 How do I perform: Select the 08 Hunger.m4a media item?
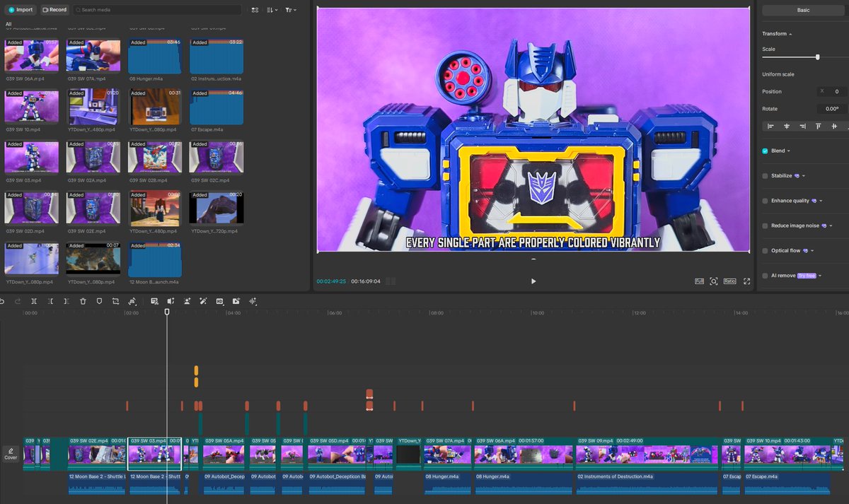(x=155, y=55)
